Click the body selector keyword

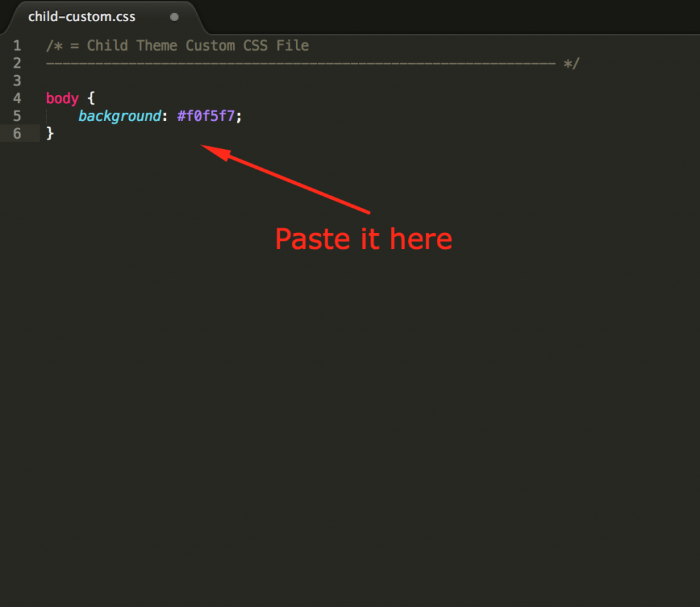click(x=62, y=98)
